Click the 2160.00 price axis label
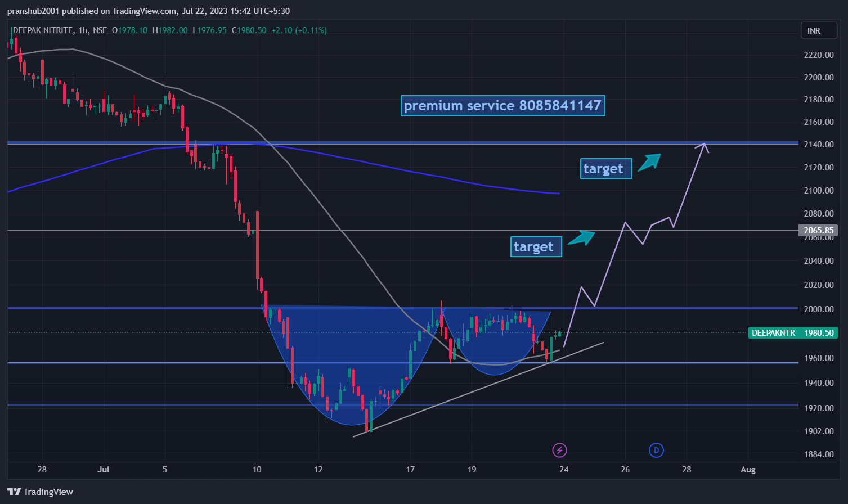848x504 pixels. coord(819,121)
